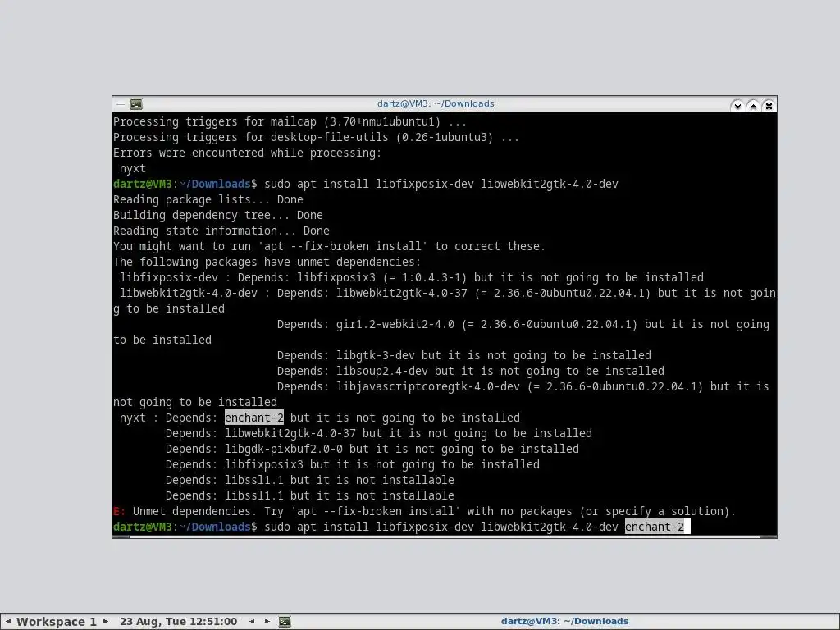Focus previous window with left arrow after the clock
The image size is (840, 630).
click(x=252, y=622)
